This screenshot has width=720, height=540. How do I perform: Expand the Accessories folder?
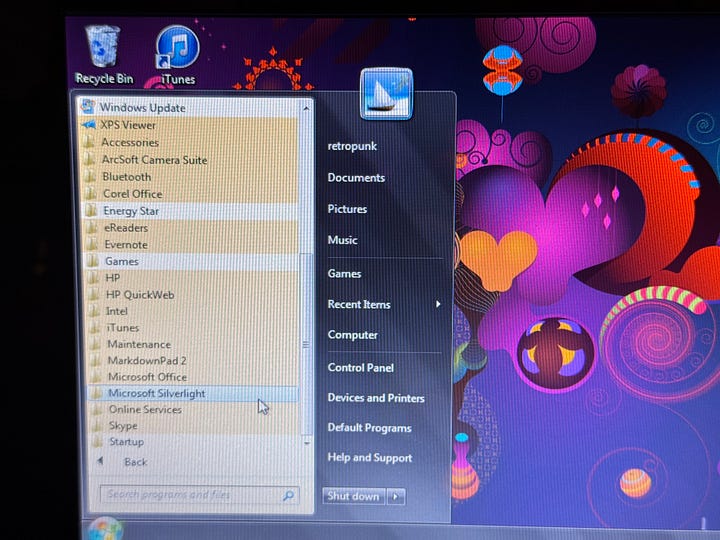(x=190, y=142)
